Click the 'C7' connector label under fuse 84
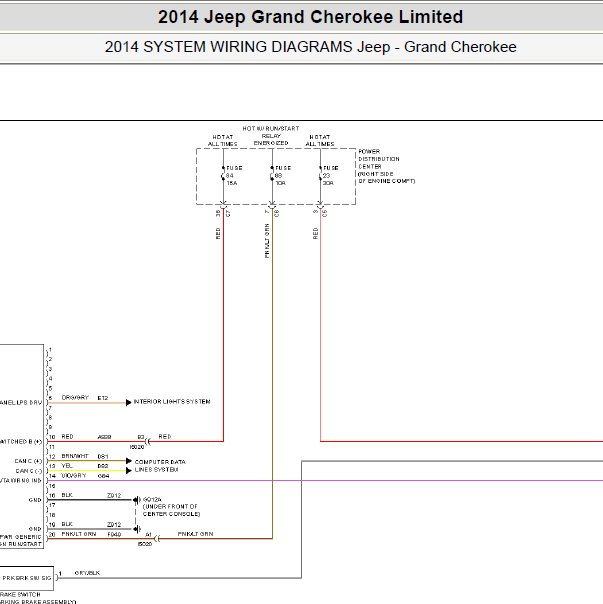This screenshot has width=603, height=604. coord(228,213)
